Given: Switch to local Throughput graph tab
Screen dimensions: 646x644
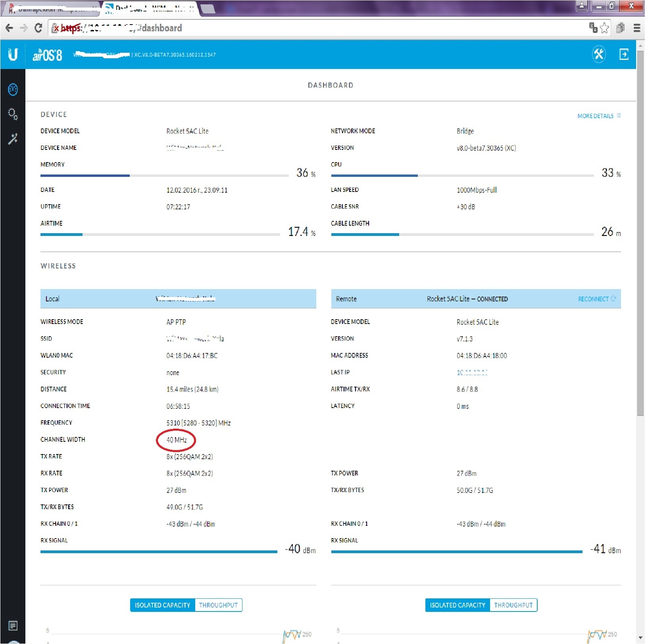Looking at the screenshot, I should click(x=218, y=605).
